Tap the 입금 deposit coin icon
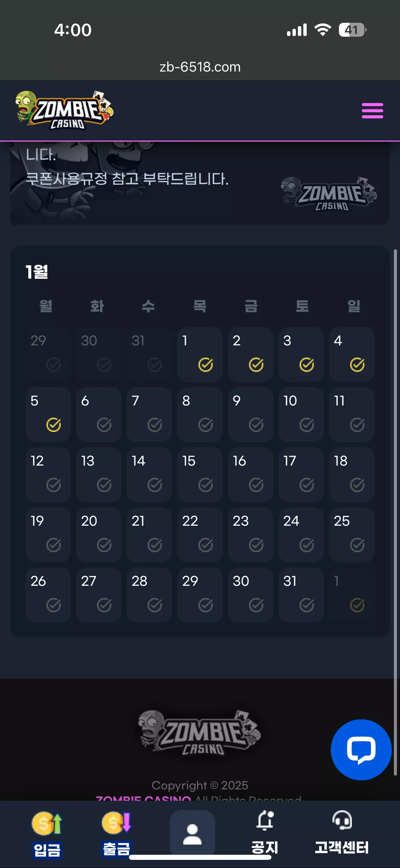 coord(47,823)
